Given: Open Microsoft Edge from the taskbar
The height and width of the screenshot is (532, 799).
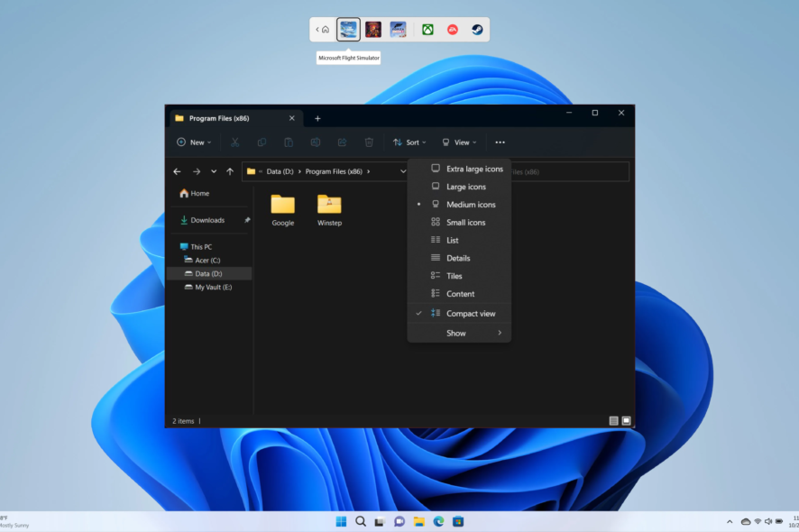Looking at the screenshot, I should pyautogui.click(x=438, y=521).
